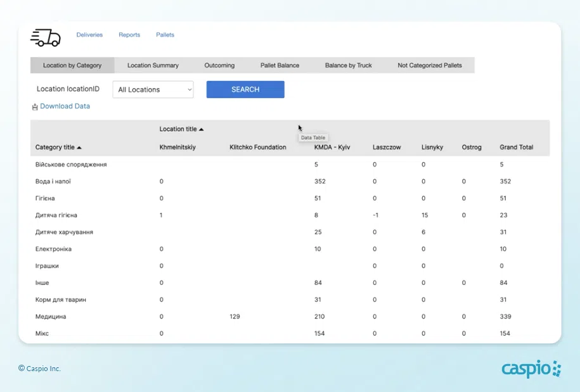The height and width of the screenshot is (392, 580).
Task: Click the delivery truck logo icon
Action: point(46,37)
